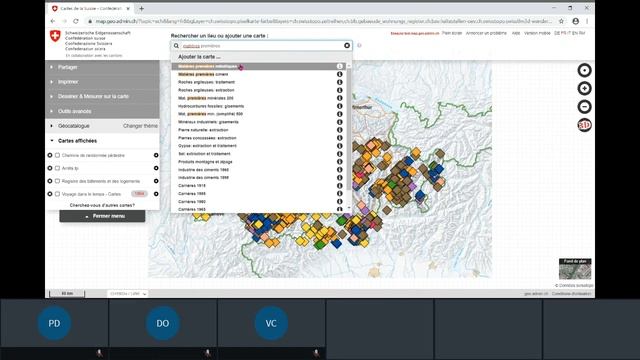Remove the Arrêts tp layer
This screenshot has width=640, height=360.
tap(50, 168)
